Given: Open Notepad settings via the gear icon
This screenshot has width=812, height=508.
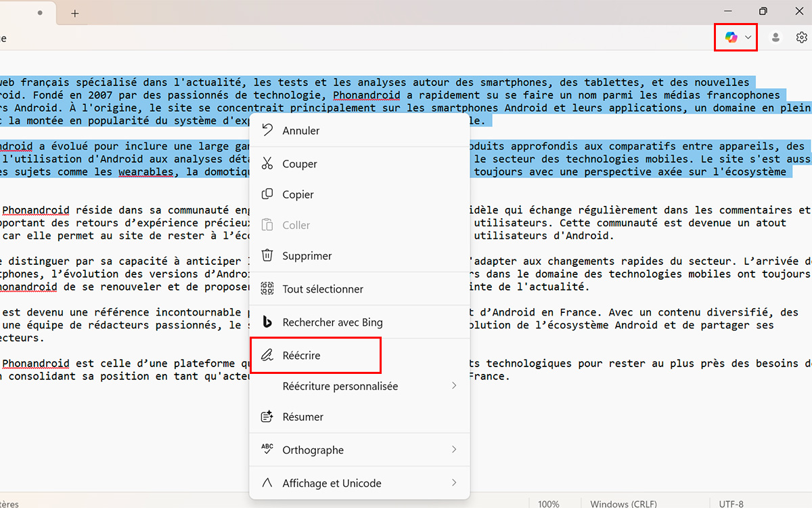Looking at the screenshot, I should [x=802, y=37].
